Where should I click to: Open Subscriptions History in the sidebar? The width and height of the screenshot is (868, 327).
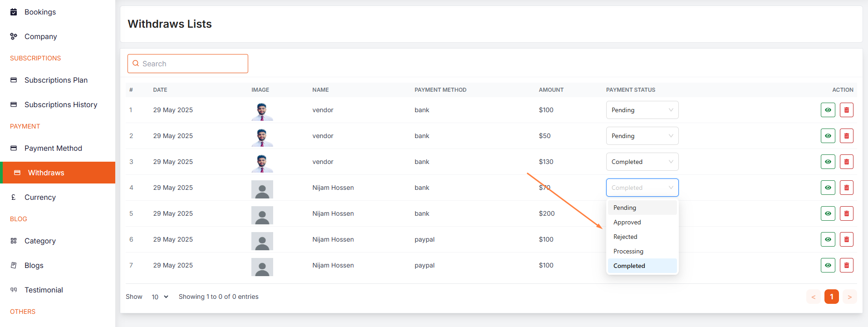point(61,104)
